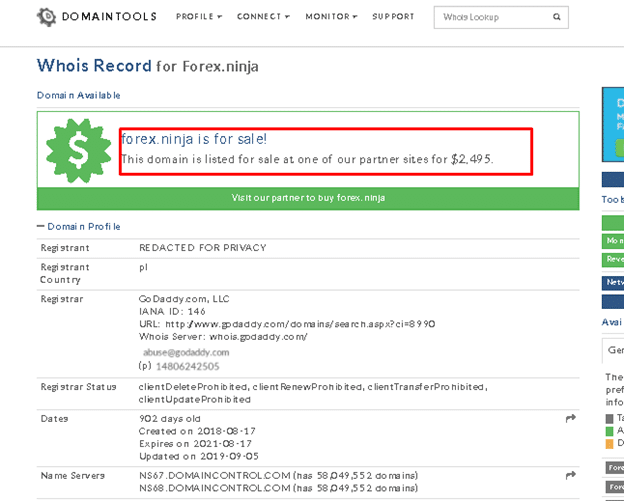Click the share arrow in the Dates row
The height and width of the screenshot is (501, 624).
[571, 418]
